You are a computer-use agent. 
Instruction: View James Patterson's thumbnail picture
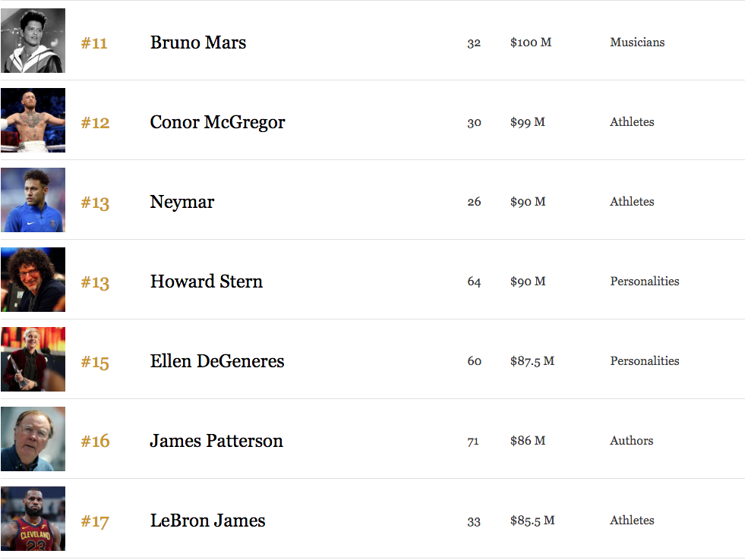[x=33, y=439]
